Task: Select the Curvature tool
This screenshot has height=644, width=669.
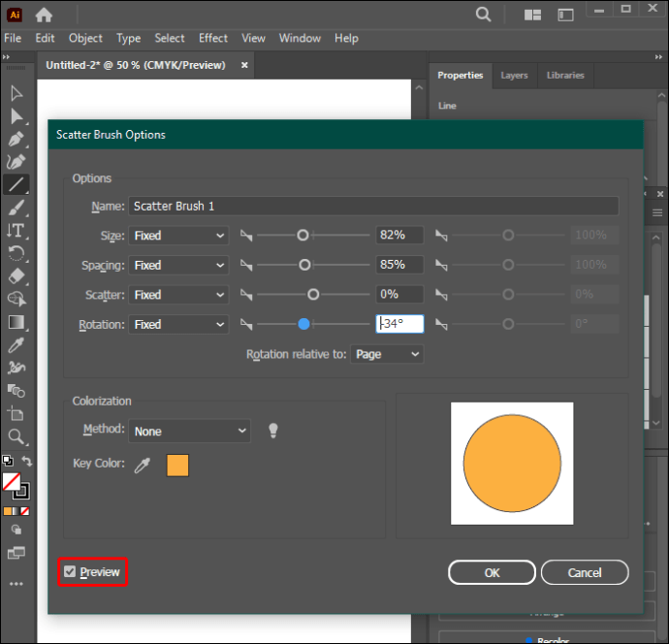Action: pos(16,162)
